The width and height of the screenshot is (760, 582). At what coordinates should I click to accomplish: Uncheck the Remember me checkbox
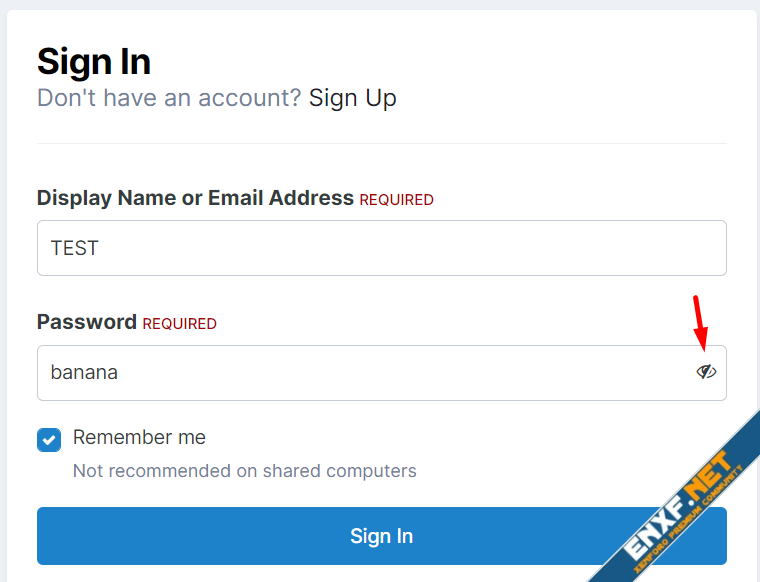click(x=49, y=440)
